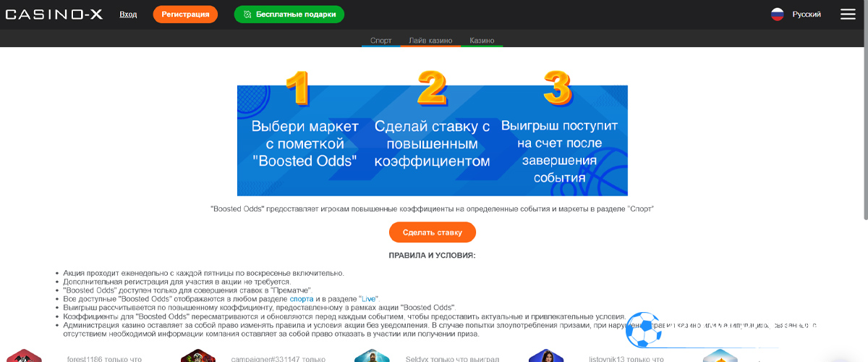Screen dimensions: 868x362
Task: Click the Бесплатные подарки button
Action: (x=289, y=14)
